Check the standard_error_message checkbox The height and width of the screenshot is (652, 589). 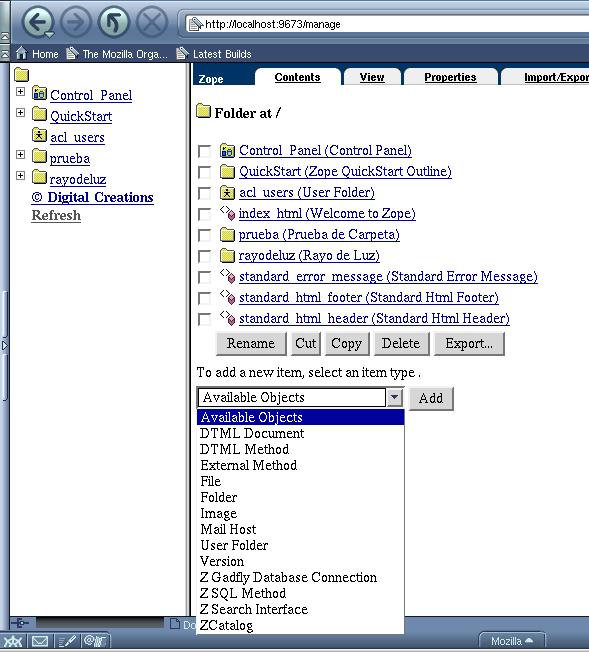[x=204, y=277]
